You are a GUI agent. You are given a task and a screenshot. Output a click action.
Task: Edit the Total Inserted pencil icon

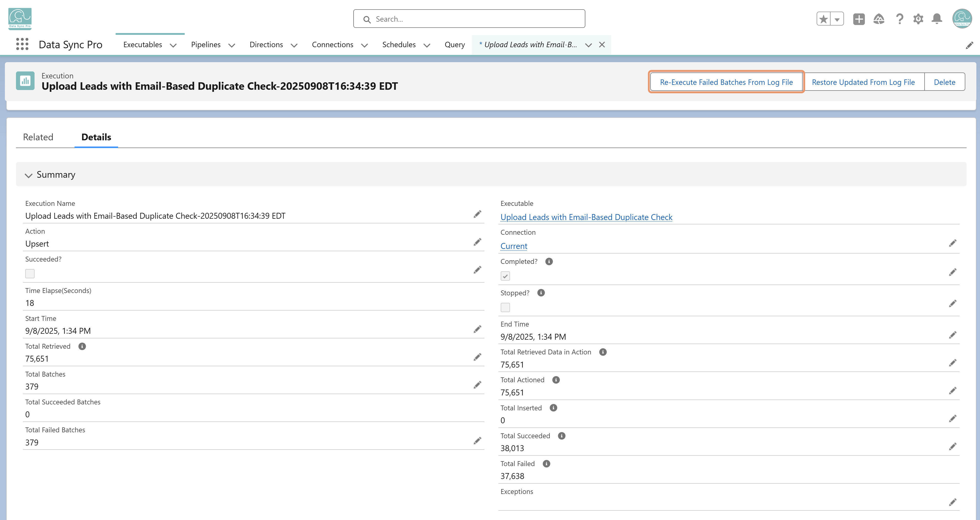[x=953, y=419]
